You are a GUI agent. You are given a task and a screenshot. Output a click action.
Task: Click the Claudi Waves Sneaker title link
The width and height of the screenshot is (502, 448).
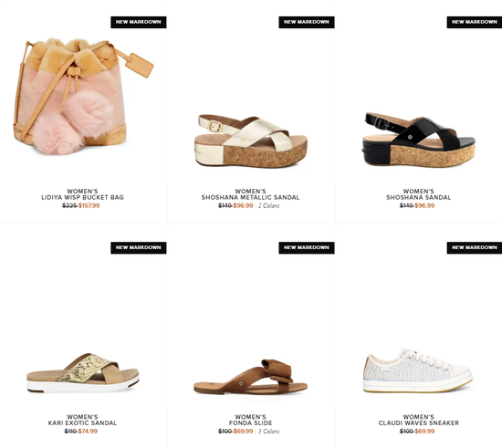click(418, 420)
